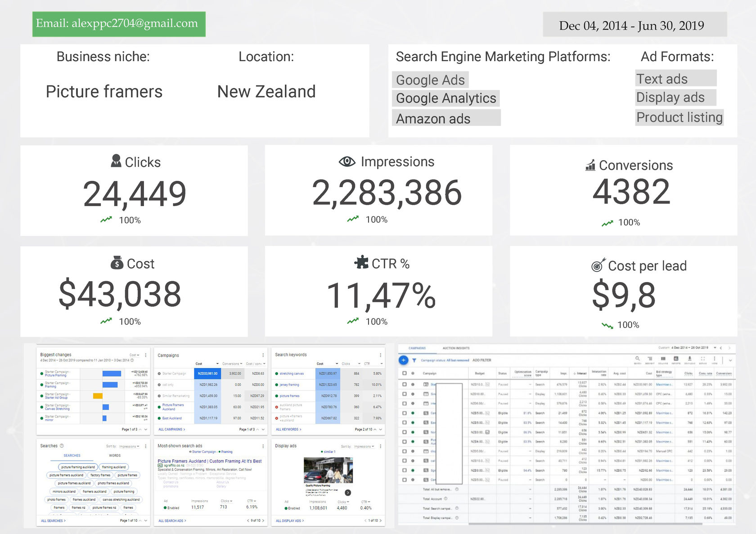Switch to the Words tab in Searches
756x534 pixels.
click(x=115, y=456)
